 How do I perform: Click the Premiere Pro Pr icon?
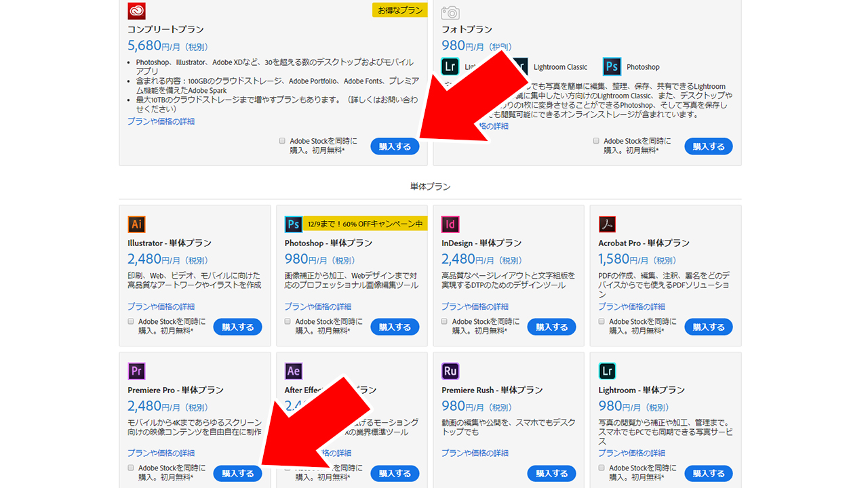point(137,371)
